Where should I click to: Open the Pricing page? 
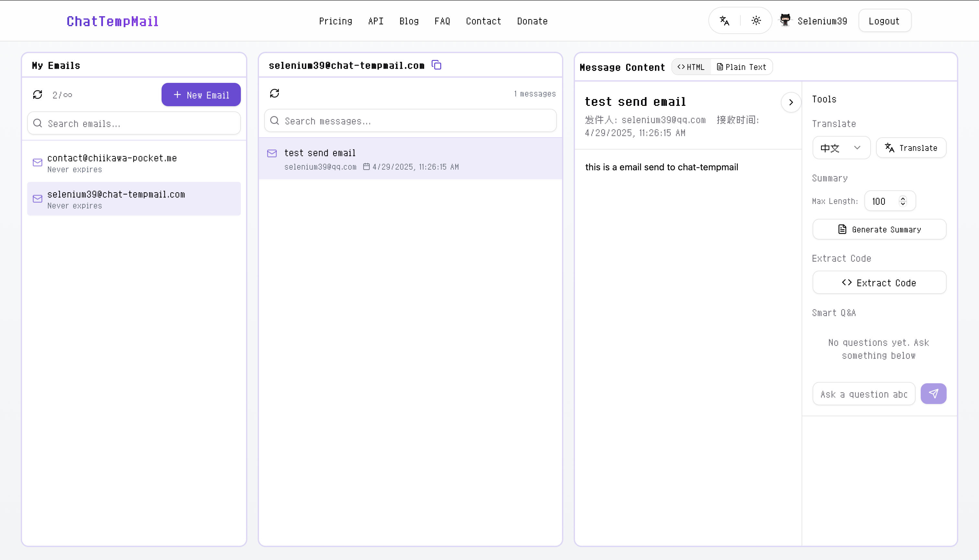pos(335,21)
